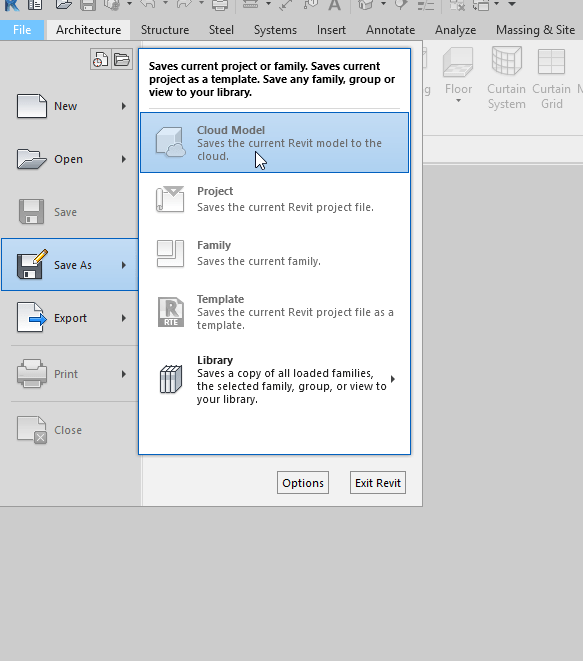This screenshot has width=583, height=661.
Task: Open Customize Quick Access Toolbar dropdown
Action: click(512, 4)
